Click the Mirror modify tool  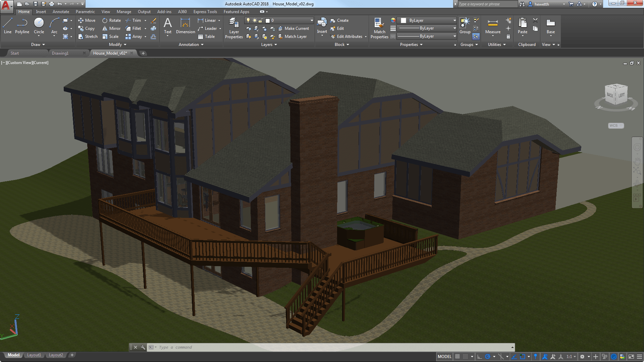(x=110, y=28)
